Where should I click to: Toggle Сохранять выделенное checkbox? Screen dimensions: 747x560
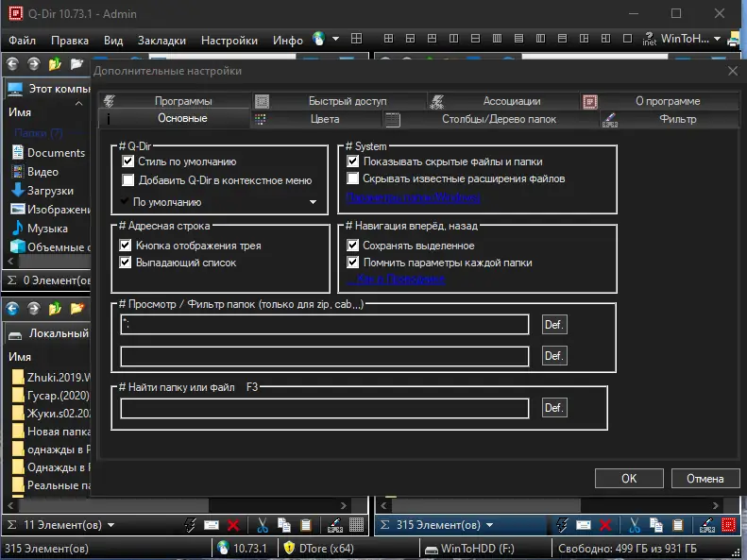tap(352, 246)
